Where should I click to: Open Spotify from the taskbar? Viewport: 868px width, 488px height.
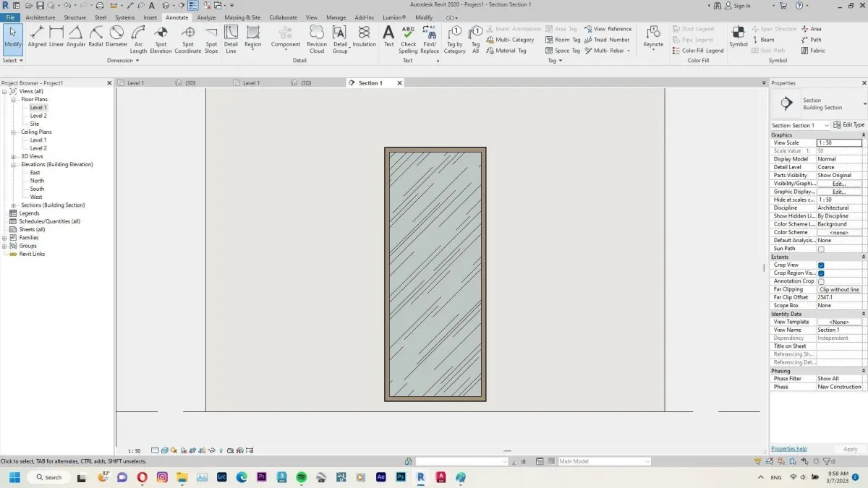click(x=302, y=477)
